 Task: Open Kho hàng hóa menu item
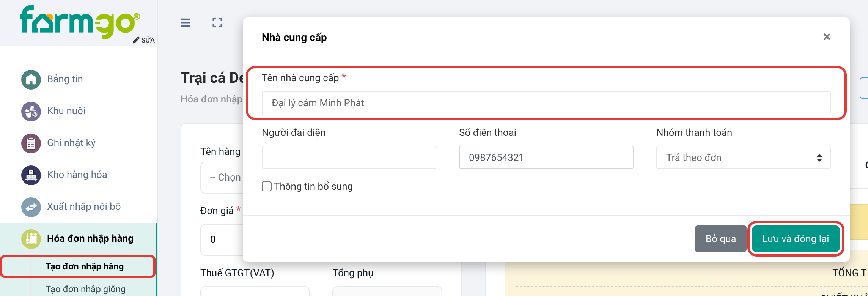coord(77,175)
